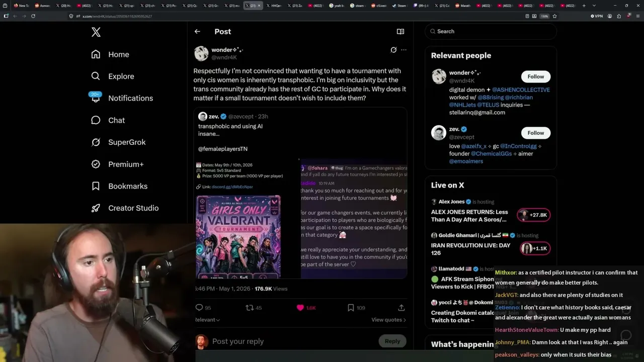Open Premium+ in the X sidebar
The height and width of the screenshot is (362, 644).
pos(117,164)
